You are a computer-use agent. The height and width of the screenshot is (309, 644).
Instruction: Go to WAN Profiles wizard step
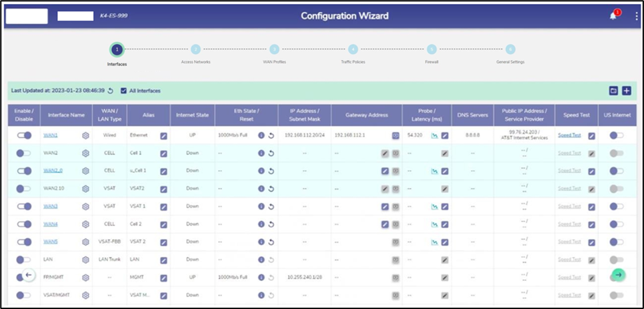[x=274, y=49]
